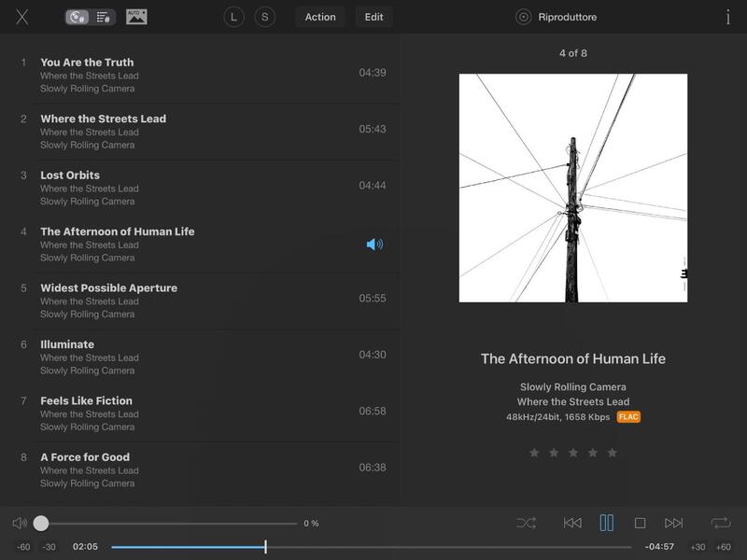Skip to the previous track
The width and height of the screenshot is (747, 560).
[572, 523]
